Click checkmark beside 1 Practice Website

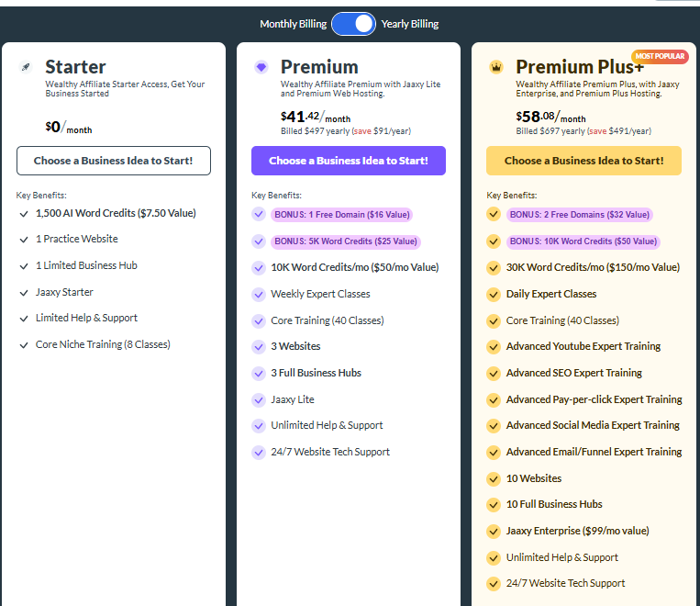coord(24,240)
